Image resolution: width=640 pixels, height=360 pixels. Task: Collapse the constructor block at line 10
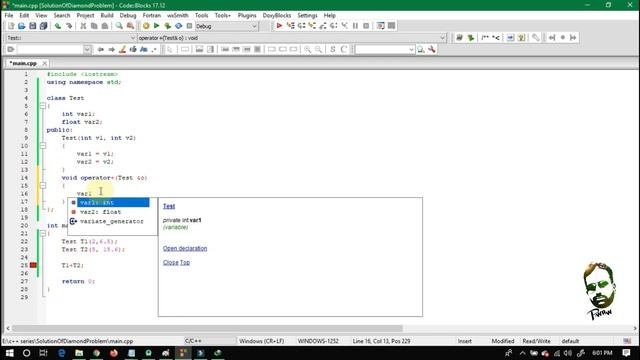[x=43, y=146]
